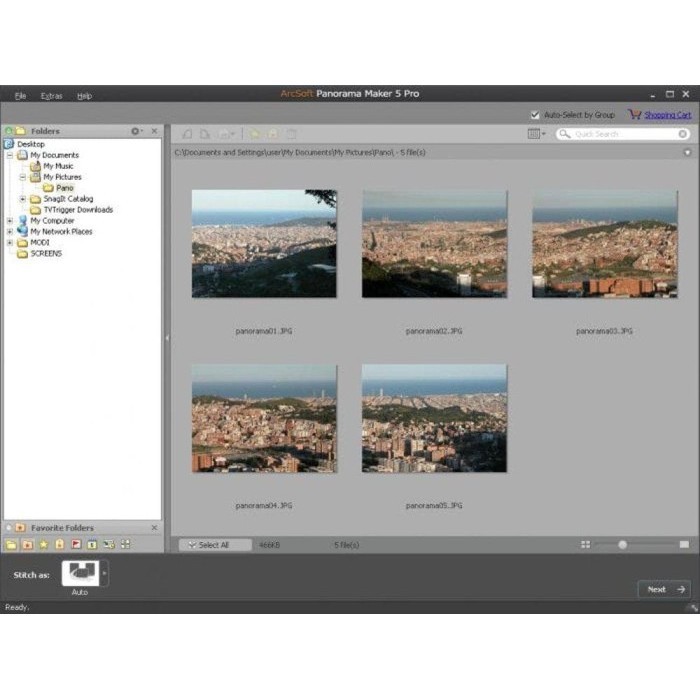Open the Stitch as mode arrow
This screenshot has height=700, width=700.
pyautogui.click(x=105, y=573)
